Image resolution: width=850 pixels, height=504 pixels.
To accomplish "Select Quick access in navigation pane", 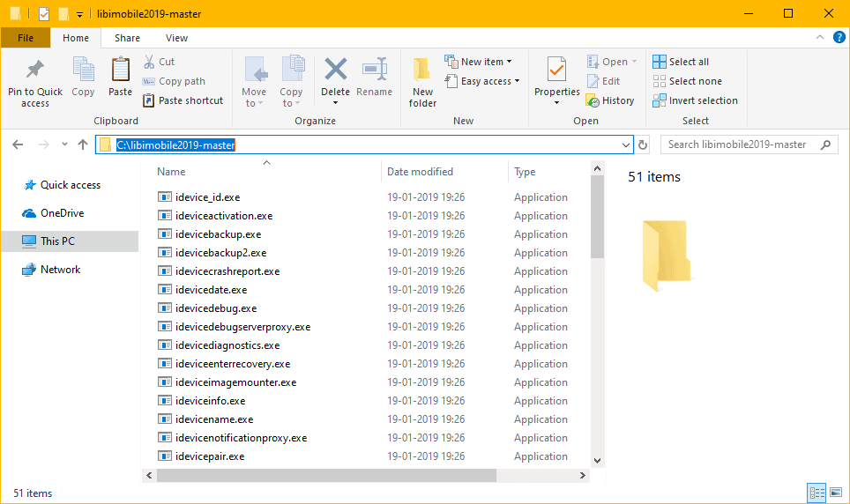I will [62, 185].
